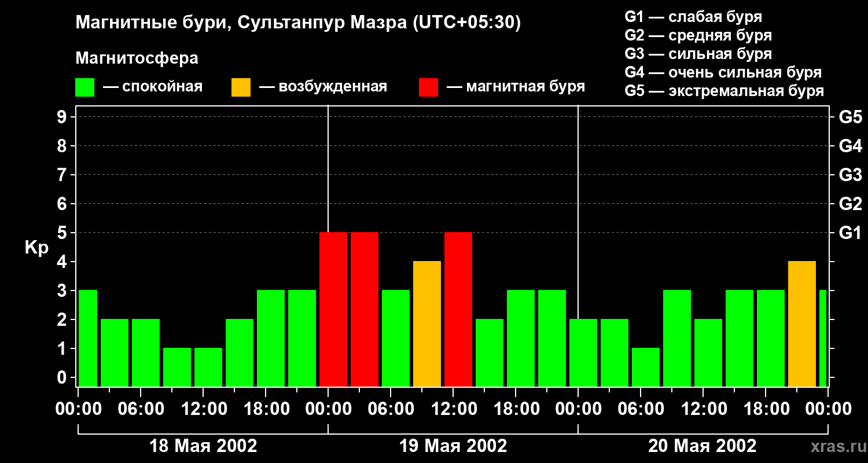Click the 'Магнитосфера' legend heading

pyautogui.click(x=137, y=58)
